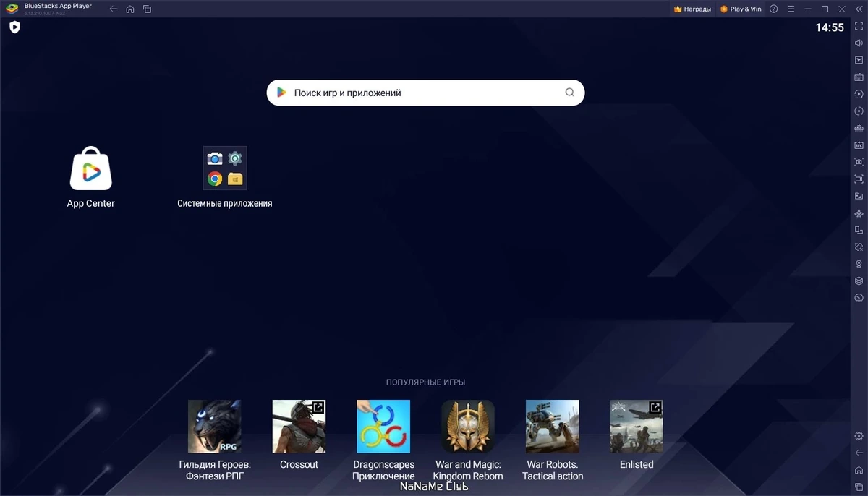Toggle airplane mode icon in sidebar
868x496 pixels.
[859, 213]
